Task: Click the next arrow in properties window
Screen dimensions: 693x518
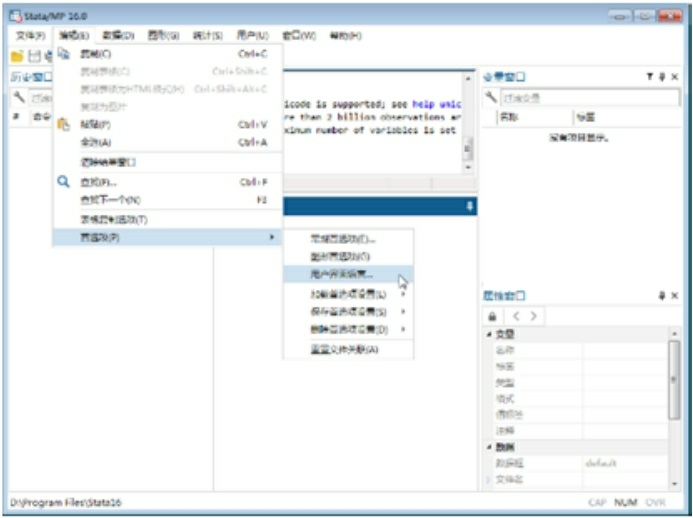Action: click(x=533, y=316)
